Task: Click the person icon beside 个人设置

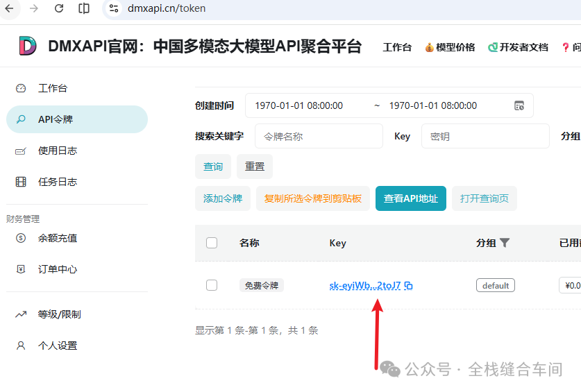Action: click(x=21, y=346)
